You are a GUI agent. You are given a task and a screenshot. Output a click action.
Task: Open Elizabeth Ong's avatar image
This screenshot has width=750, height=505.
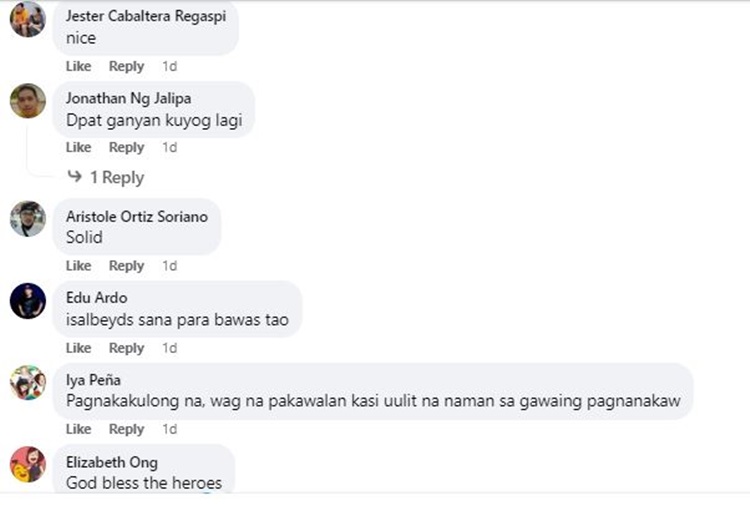28,464
